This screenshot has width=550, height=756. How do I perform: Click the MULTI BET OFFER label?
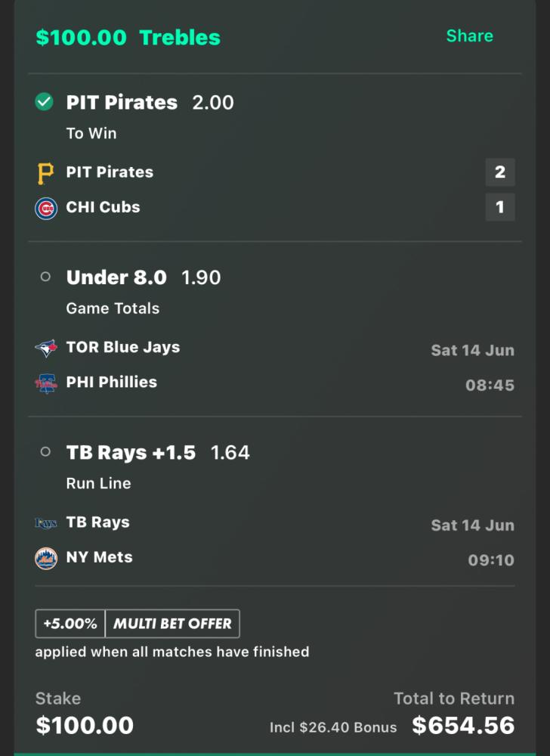(x=172, y=624)
